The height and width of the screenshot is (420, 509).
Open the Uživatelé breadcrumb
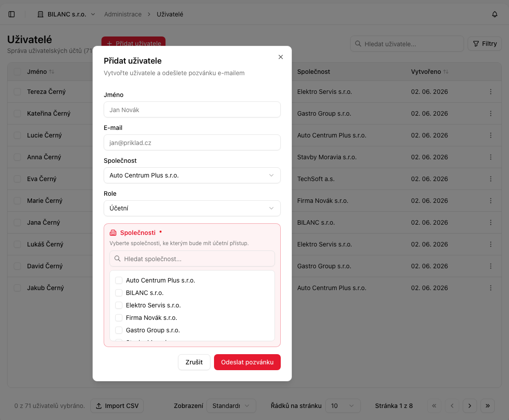coord(170,14)
